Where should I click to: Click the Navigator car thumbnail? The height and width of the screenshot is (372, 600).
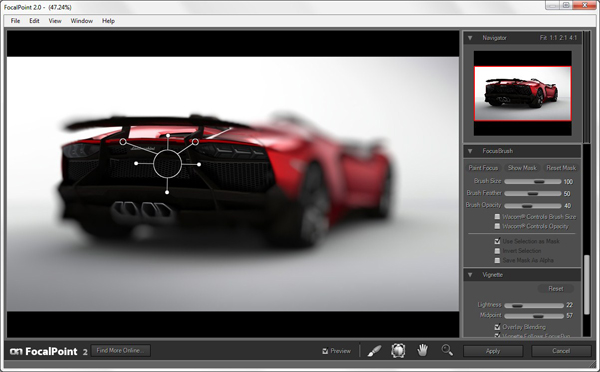523,93
